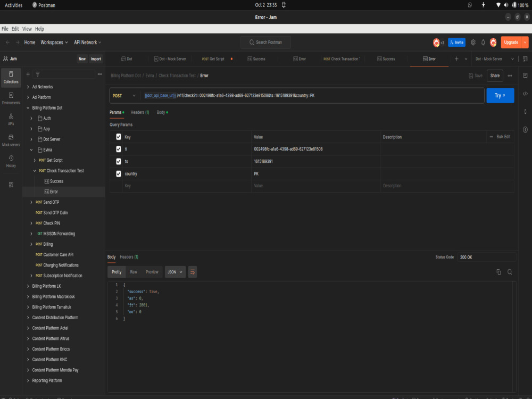The height and width of the screenshot is (399, 532).
Task: Add a new tab with the plus icon
Action: (x=456, y=59)
